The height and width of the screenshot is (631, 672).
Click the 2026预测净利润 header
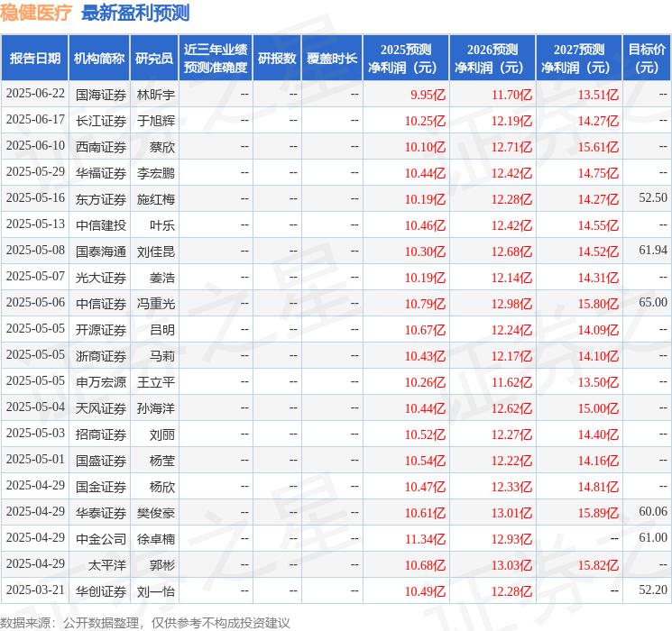tap(492, 58)
